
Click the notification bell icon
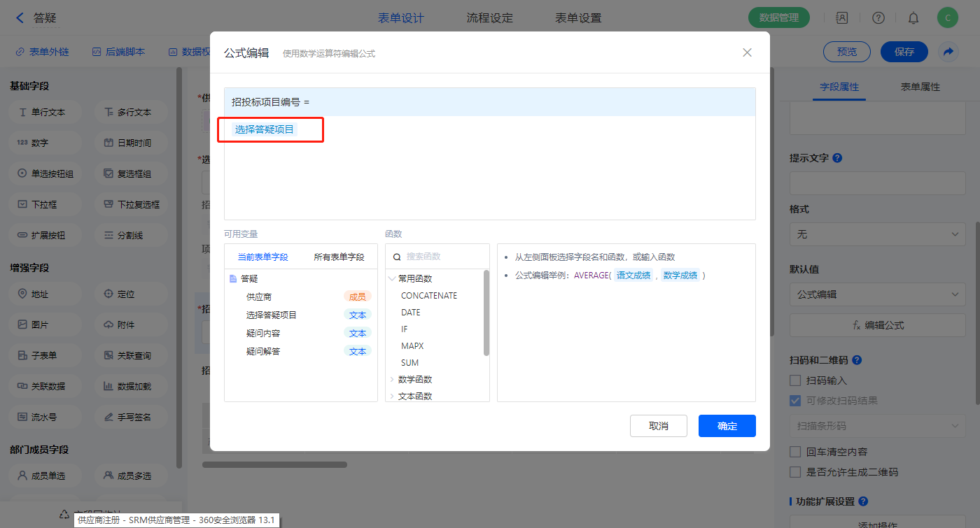913,18
